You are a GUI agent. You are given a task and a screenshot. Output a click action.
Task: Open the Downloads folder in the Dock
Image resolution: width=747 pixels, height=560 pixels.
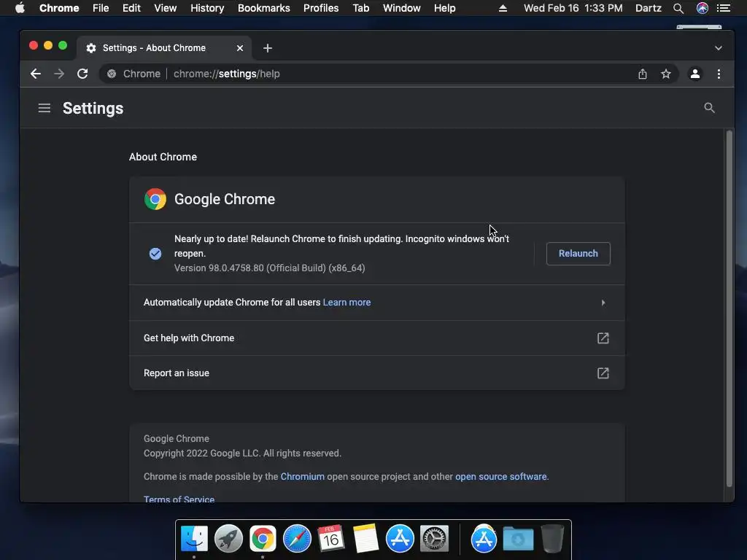point(519,539)
